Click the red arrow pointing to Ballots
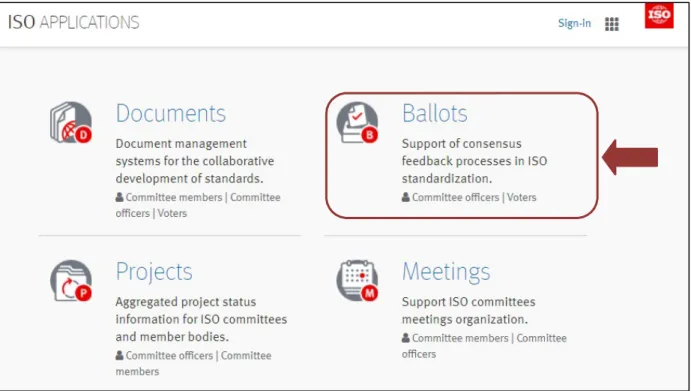Screen dimensions: 691x391 [x=630, y=157]
